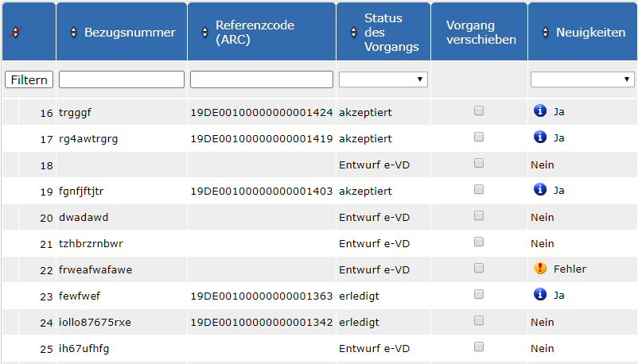Viewport: 638px width, 364px height.
Task: Tick the checkbox in row 20 dwadawd
Action: coord(479,215)
